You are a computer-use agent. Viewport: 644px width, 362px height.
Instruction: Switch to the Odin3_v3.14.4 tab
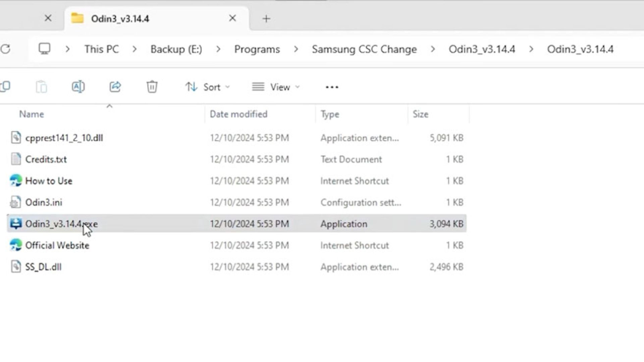point(157,18)
